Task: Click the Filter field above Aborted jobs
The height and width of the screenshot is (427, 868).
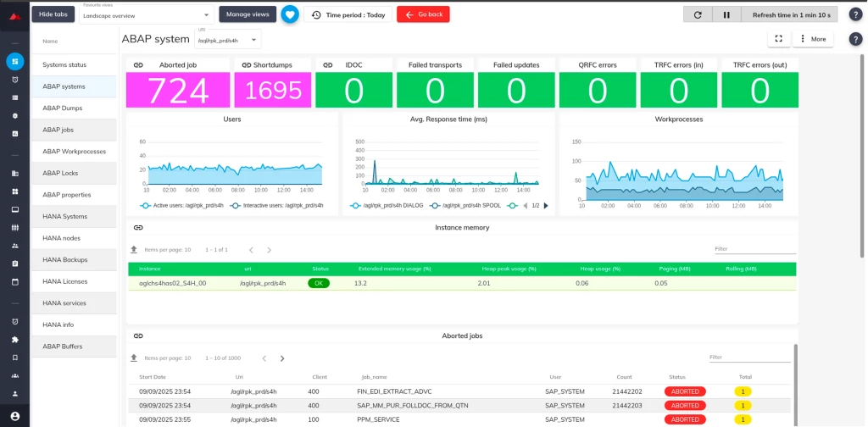Action: coord(749,358)
